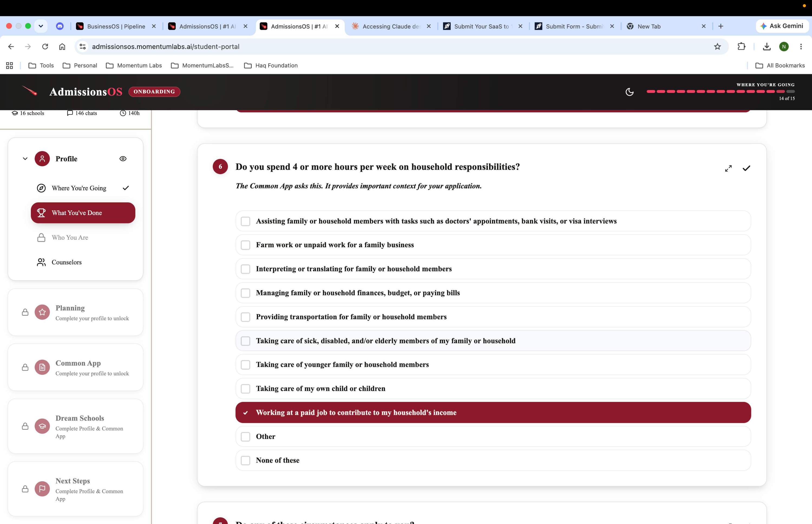Click the Planning star icon
Screen dimensions: 812x524
pos(42,312)
